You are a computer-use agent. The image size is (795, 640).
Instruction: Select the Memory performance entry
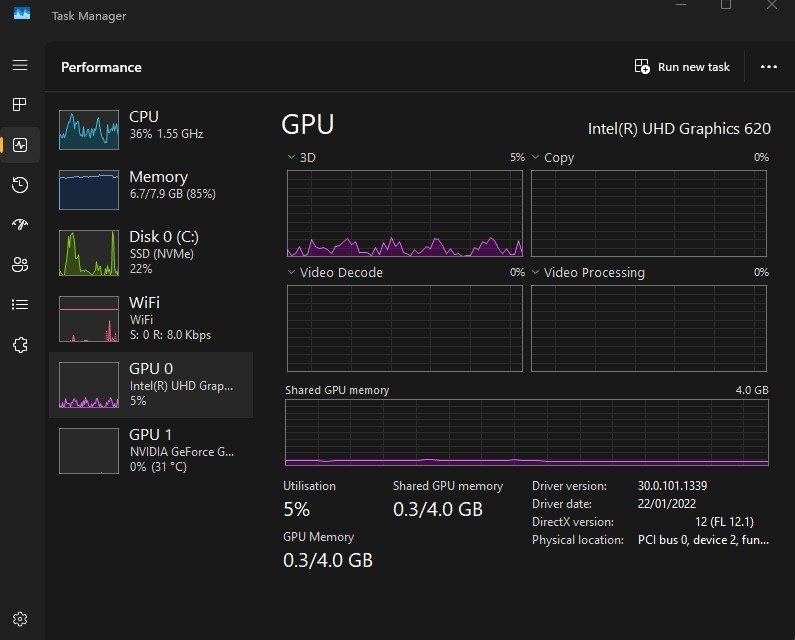point(151,189)
